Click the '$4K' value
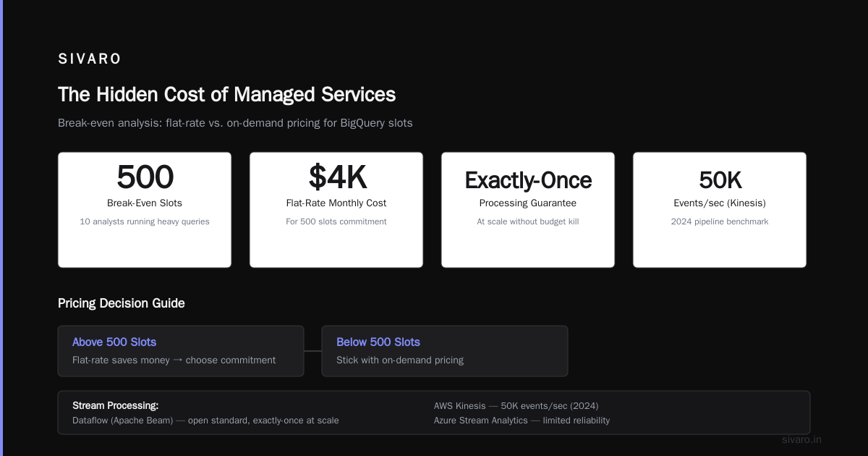This screenshot has width=868, height=456. pos(336,177)
